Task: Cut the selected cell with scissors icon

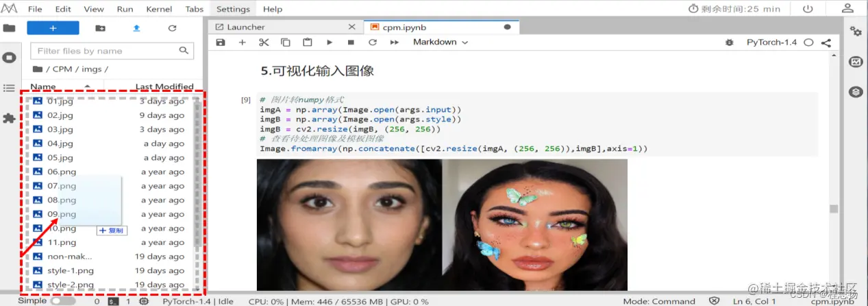Action: point(264,42)
